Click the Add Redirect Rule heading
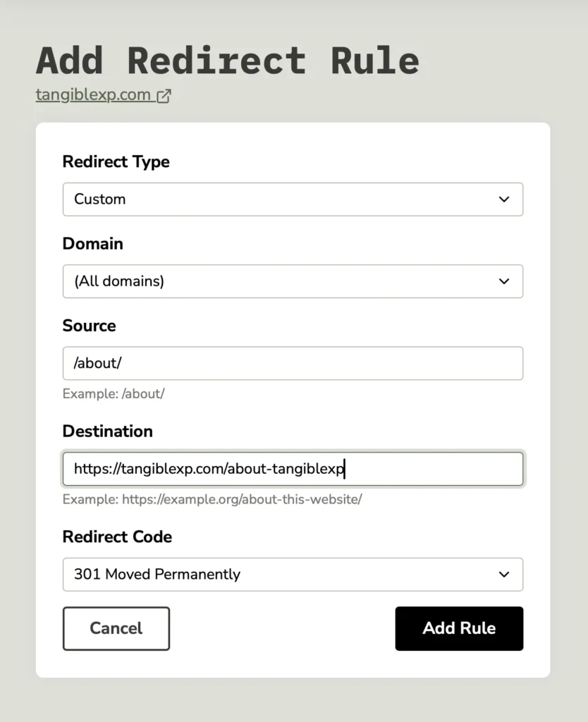The image size is (588, 722). click(x=226, y=61)
